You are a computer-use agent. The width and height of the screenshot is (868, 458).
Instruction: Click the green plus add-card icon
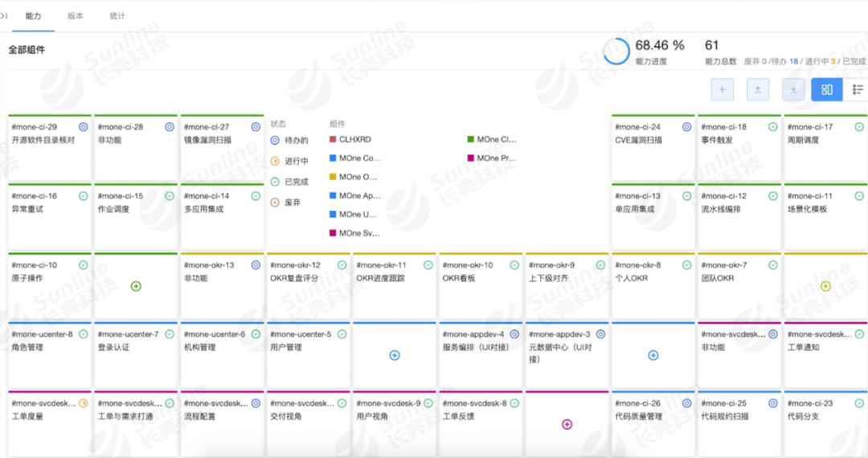[136, 286]
